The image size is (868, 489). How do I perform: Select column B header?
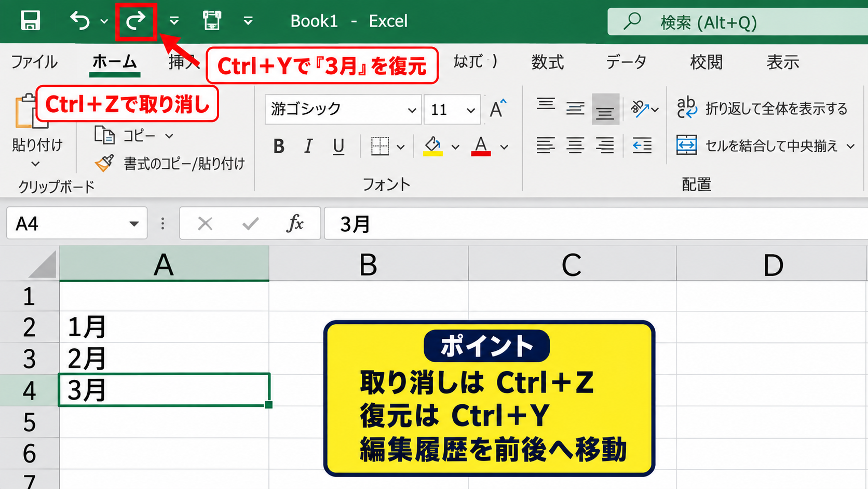pyautogui.click(x=369, y=265)
